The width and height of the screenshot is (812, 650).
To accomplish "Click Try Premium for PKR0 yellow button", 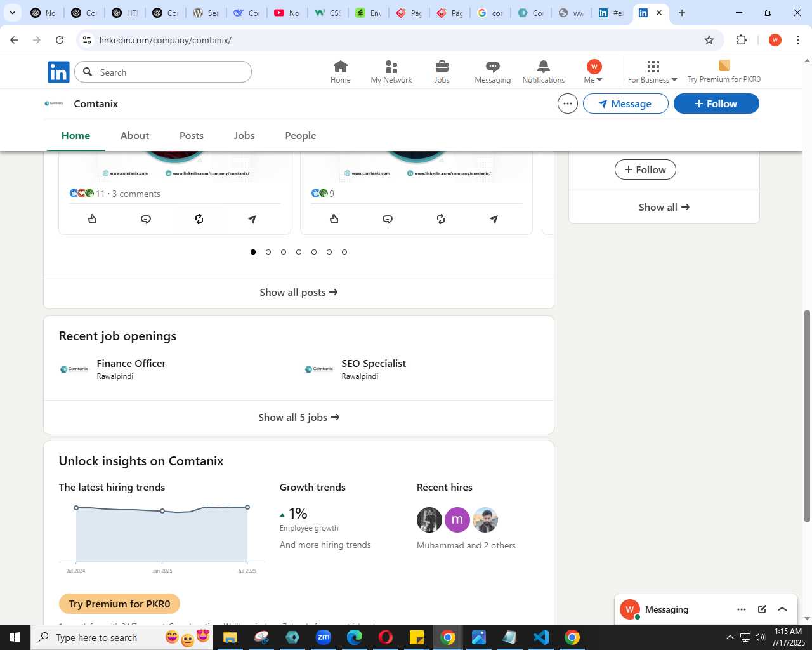I will coord(119,604).
